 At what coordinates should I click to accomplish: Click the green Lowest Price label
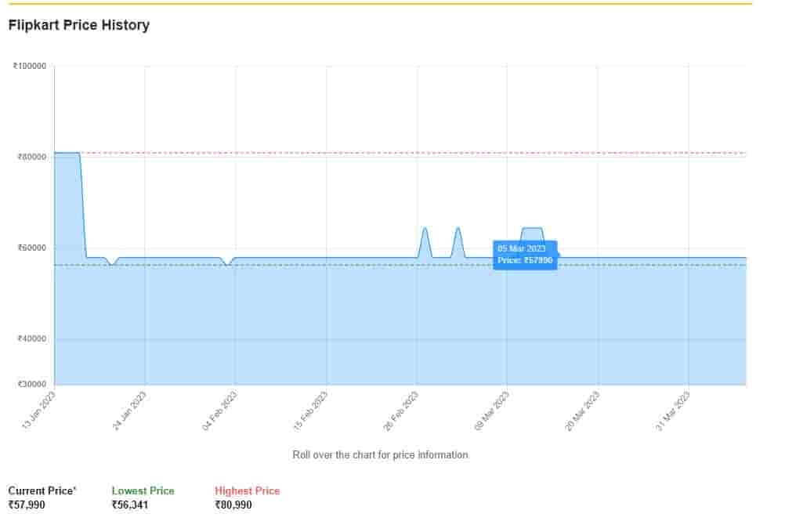pos(143,491)
